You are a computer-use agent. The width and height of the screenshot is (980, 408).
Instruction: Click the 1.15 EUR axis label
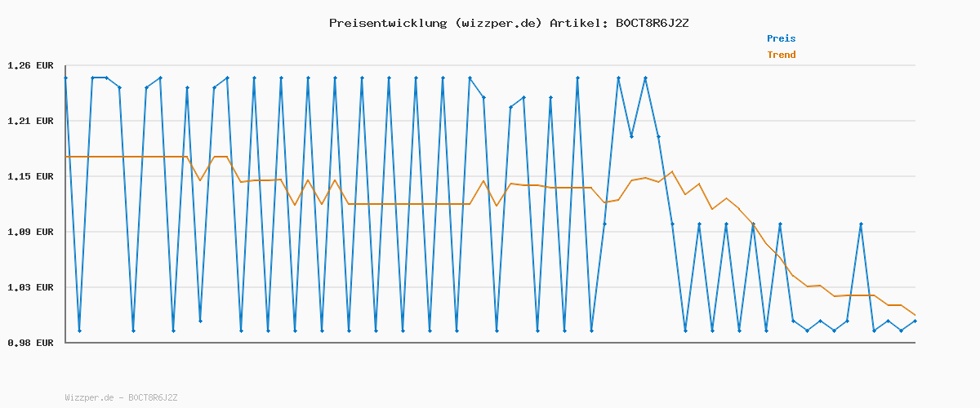pos(30,176)
